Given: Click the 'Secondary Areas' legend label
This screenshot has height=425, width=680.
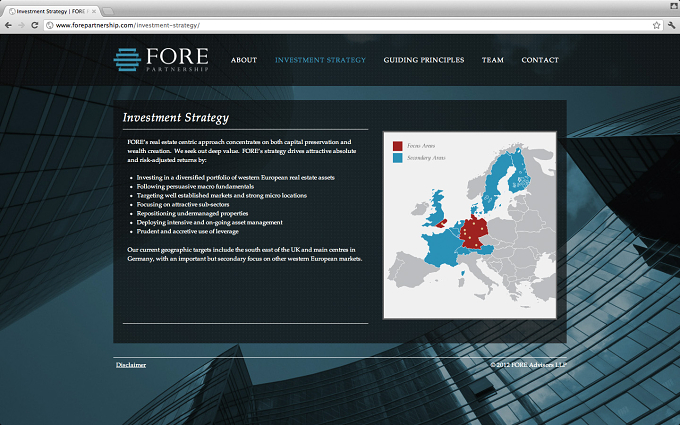Looking at the screenshot, I should pyautogui.click(x=426, y=158).
